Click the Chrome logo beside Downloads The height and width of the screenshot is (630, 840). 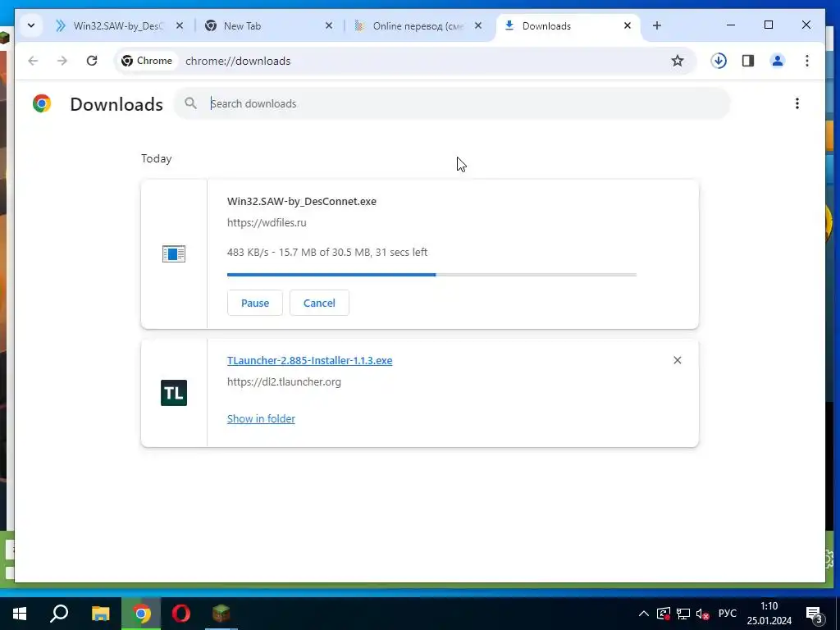coord(42,103)
